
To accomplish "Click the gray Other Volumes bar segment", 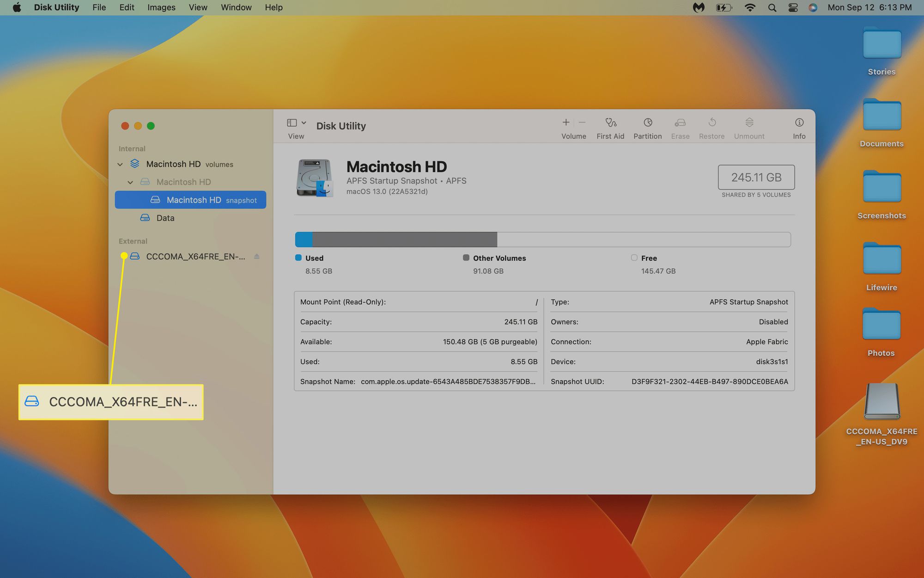I will pos(405,240).
